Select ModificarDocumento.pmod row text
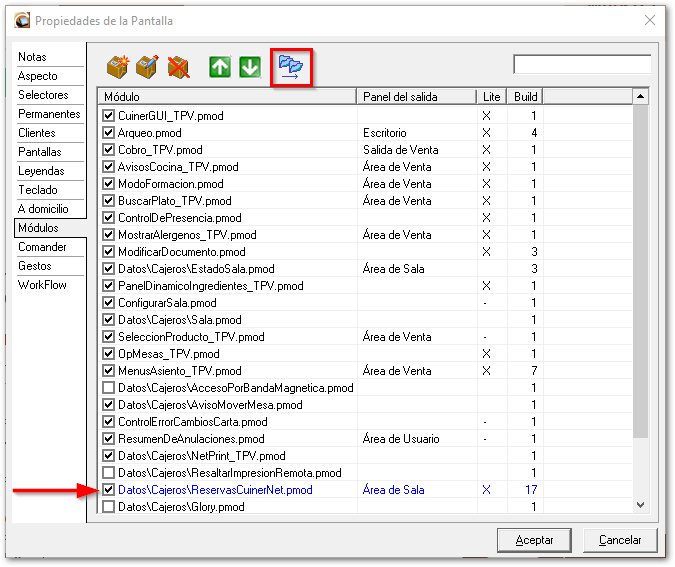 [182, 251]
